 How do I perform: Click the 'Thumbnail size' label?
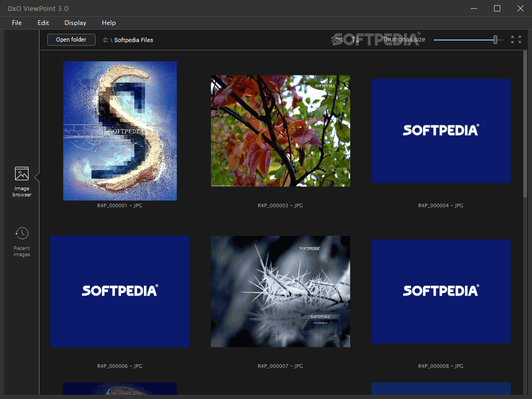point(404,39)
